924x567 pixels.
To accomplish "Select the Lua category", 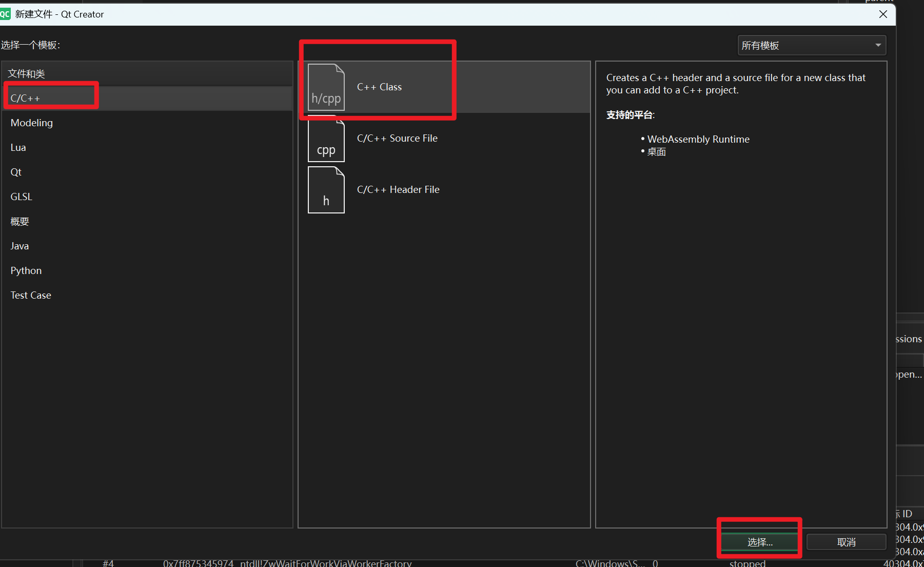I will [x=147, y=147].
